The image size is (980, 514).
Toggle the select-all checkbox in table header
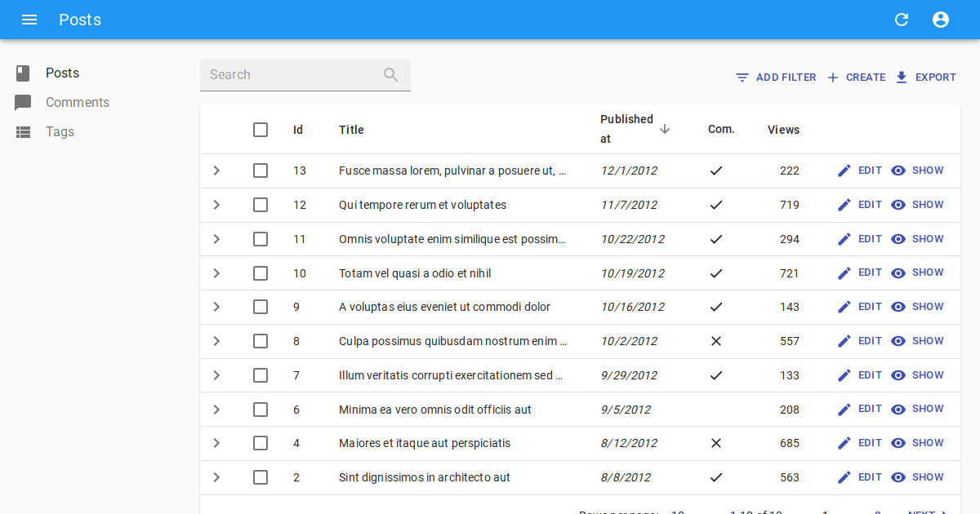click(x=261, y=130)
